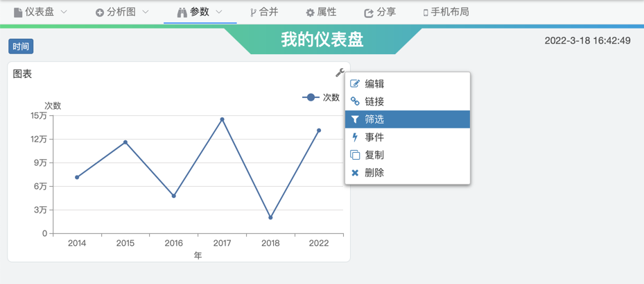Screen dimensions: 644x284
Task: Expand the 参数 dropdown arrow
Action: [219, 12]
